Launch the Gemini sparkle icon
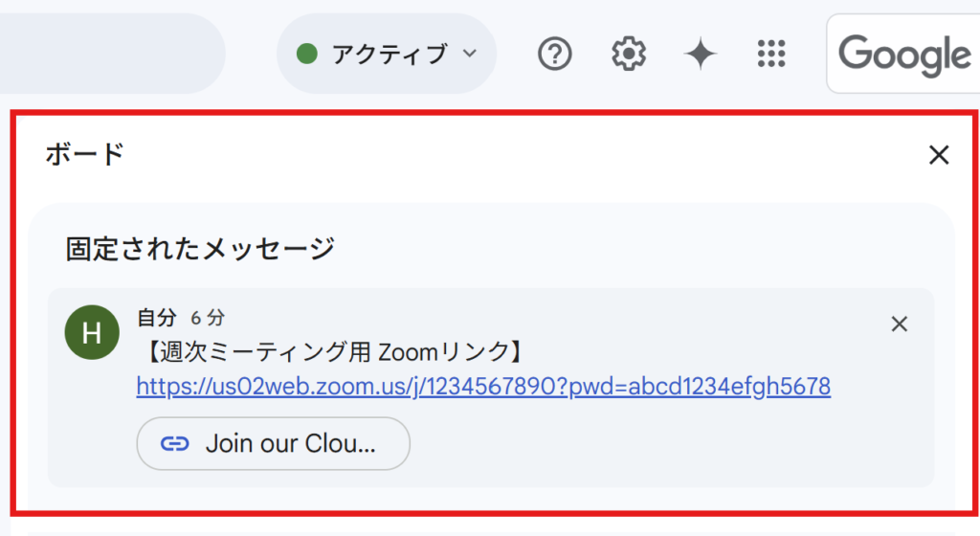 coord(700,54)
